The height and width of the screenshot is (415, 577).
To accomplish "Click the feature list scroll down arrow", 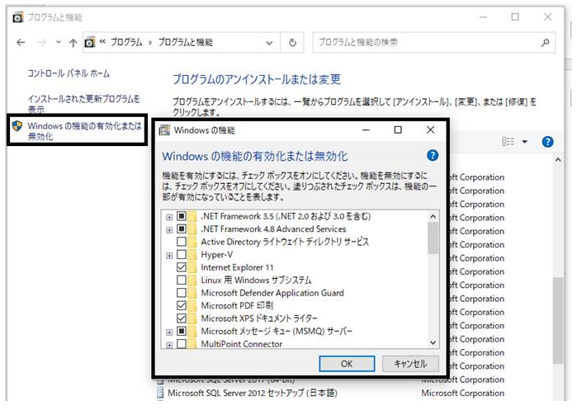I will (x=433, y=343).
